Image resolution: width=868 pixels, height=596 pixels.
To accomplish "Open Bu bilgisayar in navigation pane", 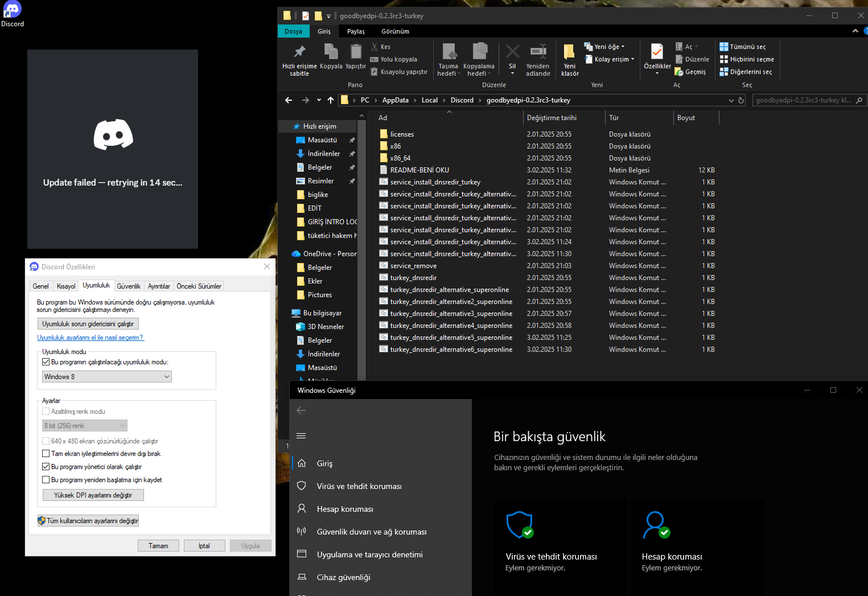I will (x=322, y=313).
